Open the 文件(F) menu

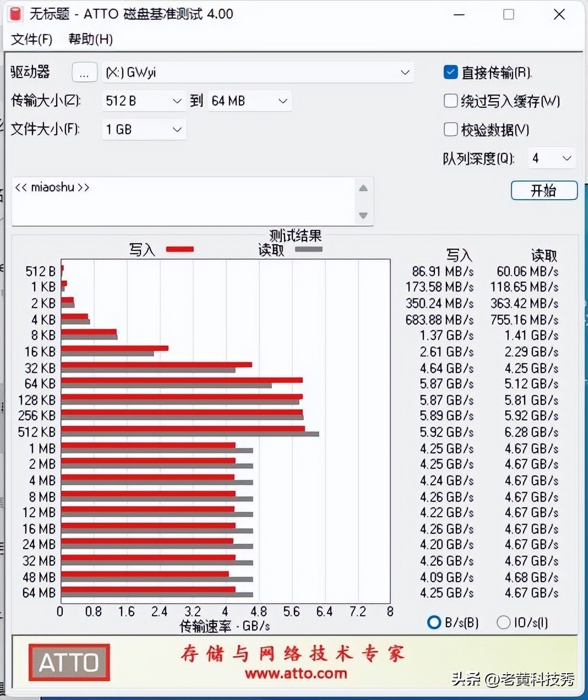pyautogui.click(x=31, y=40)
